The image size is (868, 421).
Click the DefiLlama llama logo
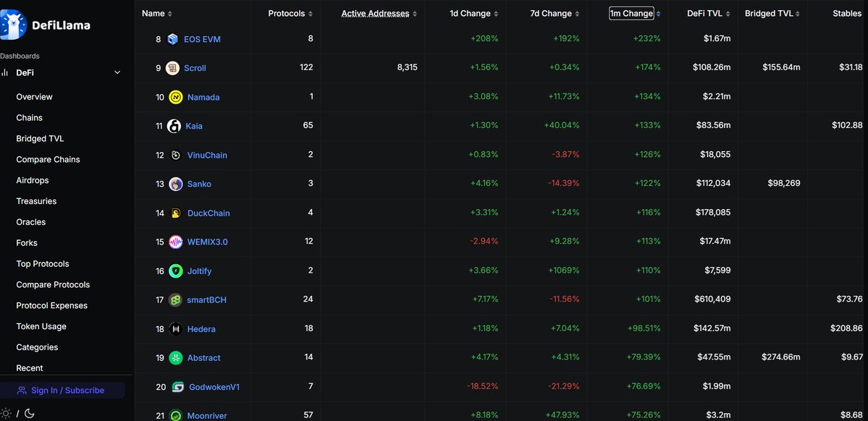(x=12, y=25)
